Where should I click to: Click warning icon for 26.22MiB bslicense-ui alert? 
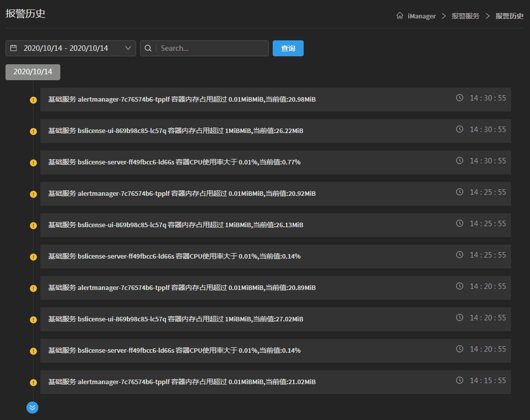pyautogui.click(x=33, y=132)
